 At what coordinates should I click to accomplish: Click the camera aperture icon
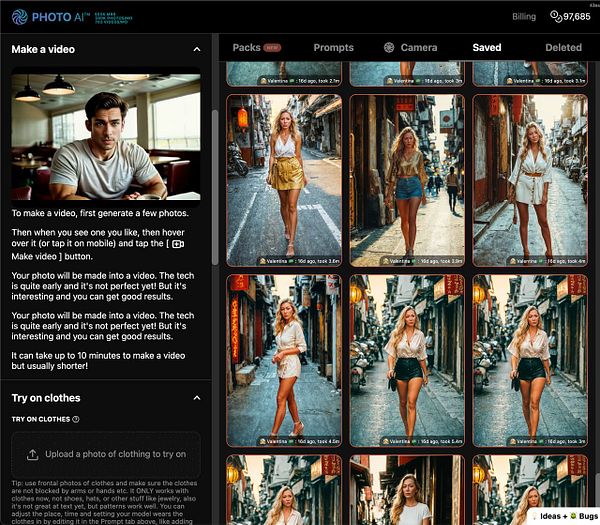[389, 47]
